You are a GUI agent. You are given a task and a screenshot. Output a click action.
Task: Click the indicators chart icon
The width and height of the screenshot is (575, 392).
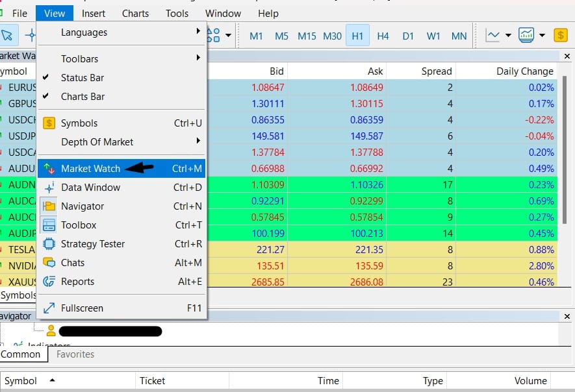point(526,36)
